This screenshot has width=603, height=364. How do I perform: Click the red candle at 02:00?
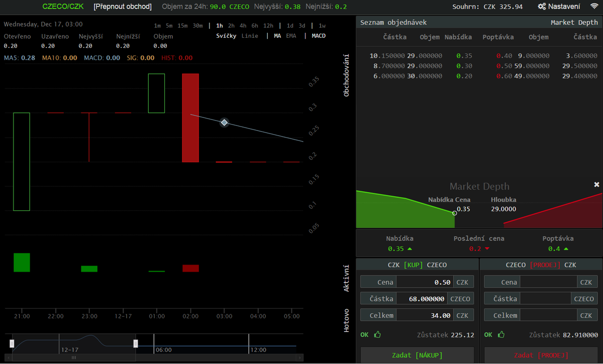pos(190,118)
